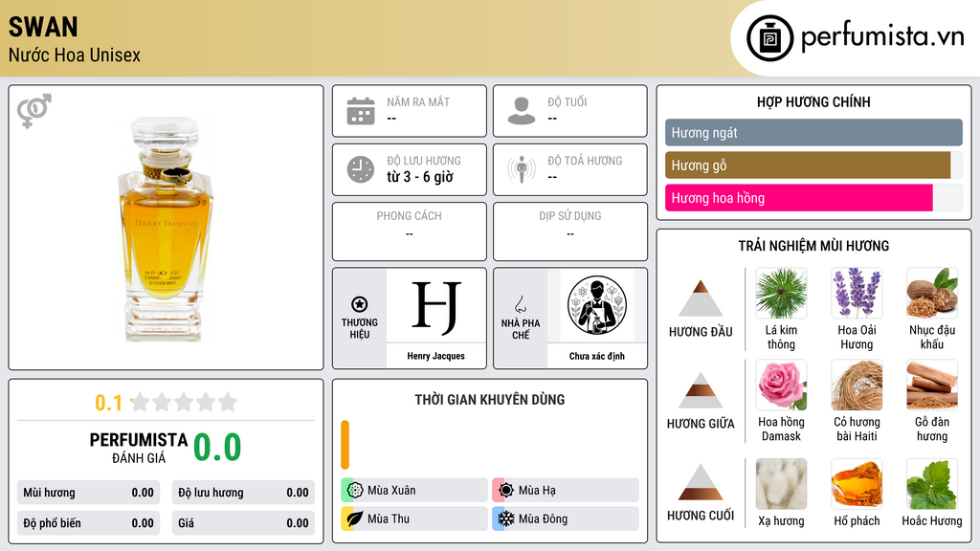This screenshot has width=980, height=551.
Task: Click the Dịp sử dụng card
Action: coord(570,231)
